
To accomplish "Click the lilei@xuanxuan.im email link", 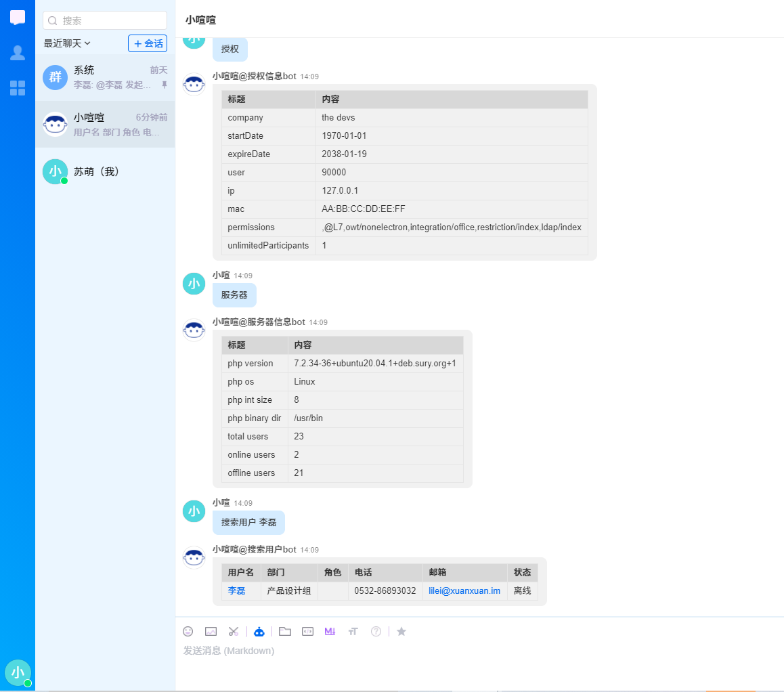I will pyautogui.click(x=464, y=590).
